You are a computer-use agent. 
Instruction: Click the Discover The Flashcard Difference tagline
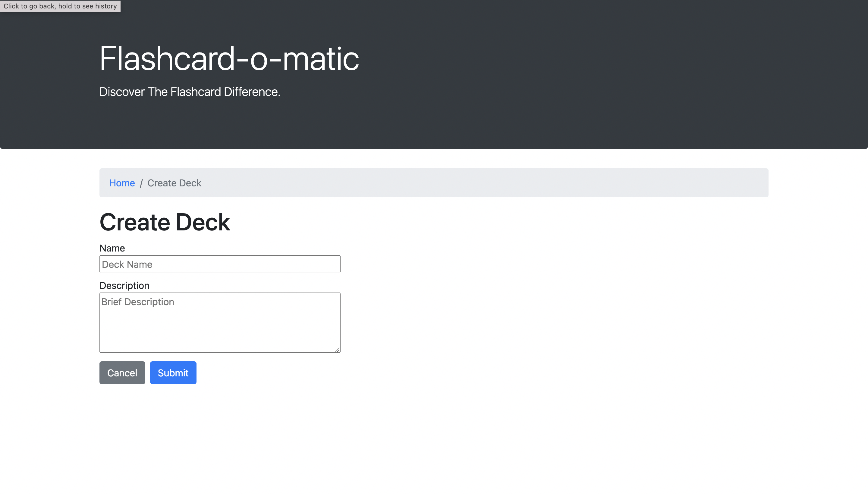tap(190, 91)
